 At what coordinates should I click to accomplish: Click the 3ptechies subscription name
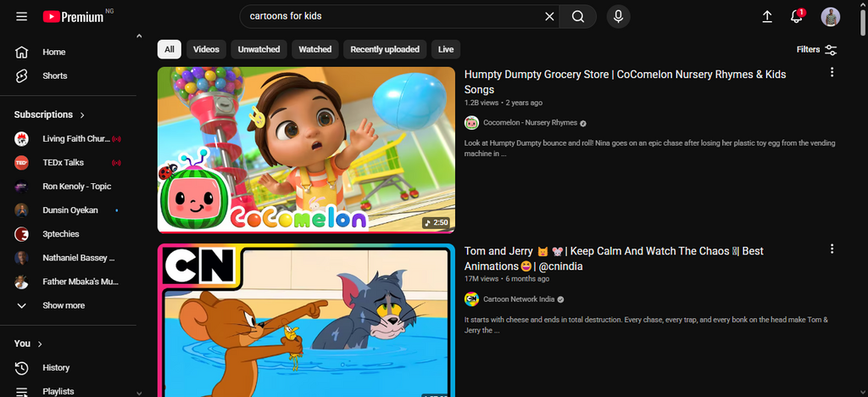point(61,234)
